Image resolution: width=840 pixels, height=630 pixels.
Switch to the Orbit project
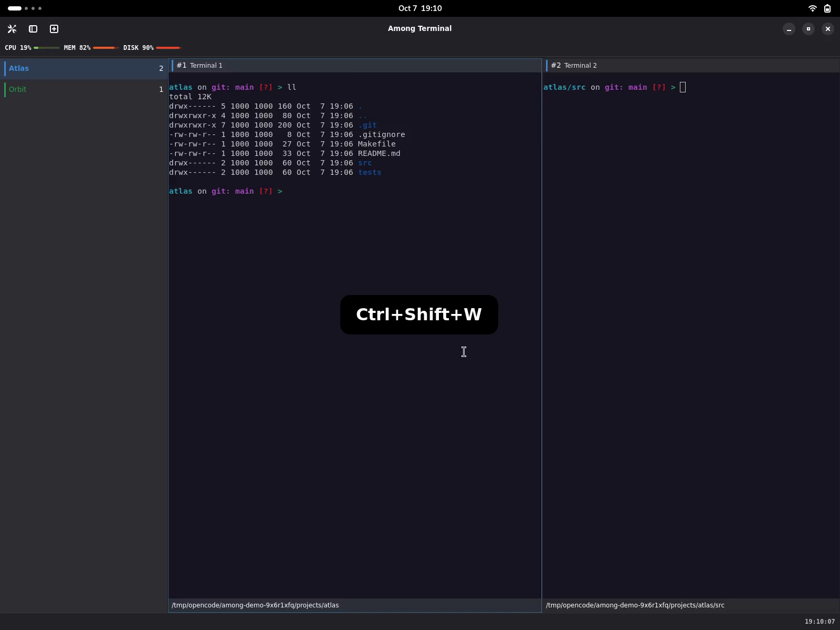84,89
